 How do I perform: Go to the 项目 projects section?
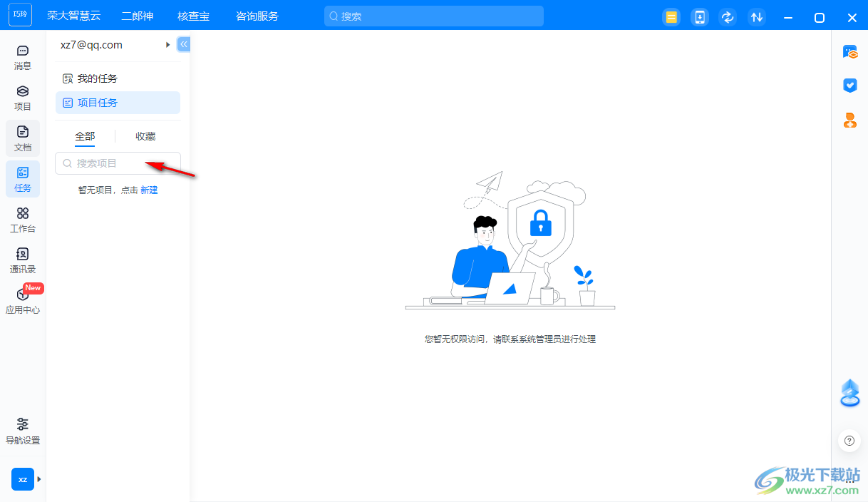click(x=23, y=98)
